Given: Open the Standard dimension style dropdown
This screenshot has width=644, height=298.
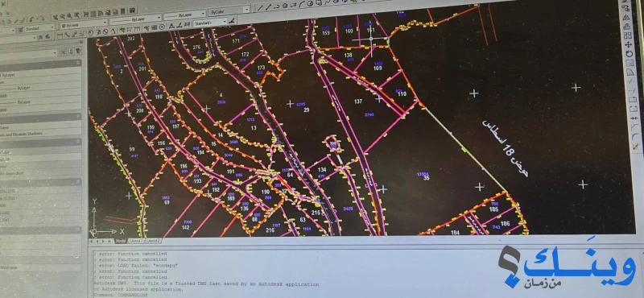Looking at the screenshot, I should point(210,23).
